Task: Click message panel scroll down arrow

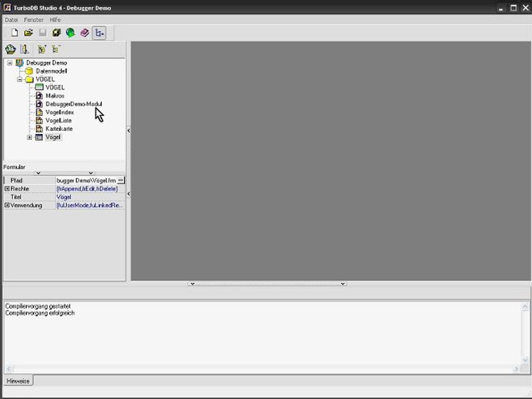Action: pyautogui.click(x=525, y=360)
